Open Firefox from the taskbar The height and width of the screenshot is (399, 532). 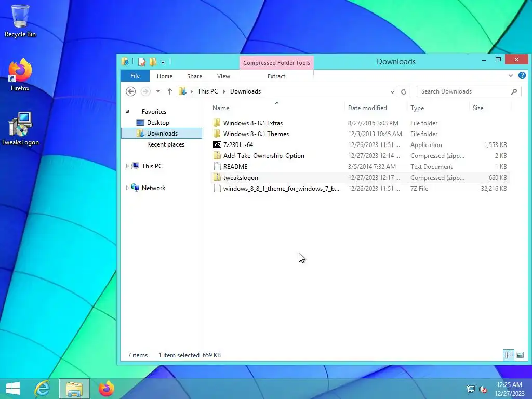[x=106, y=389]
